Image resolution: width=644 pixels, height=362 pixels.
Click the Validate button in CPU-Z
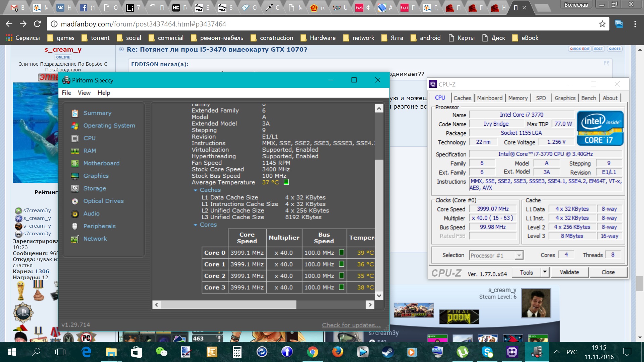point(569,272)
